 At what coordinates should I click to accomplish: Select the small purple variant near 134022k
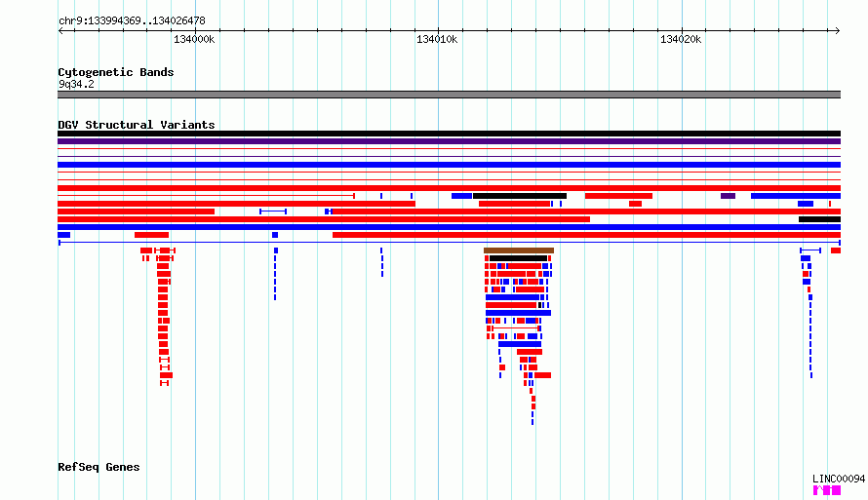[x=728, y=196]
